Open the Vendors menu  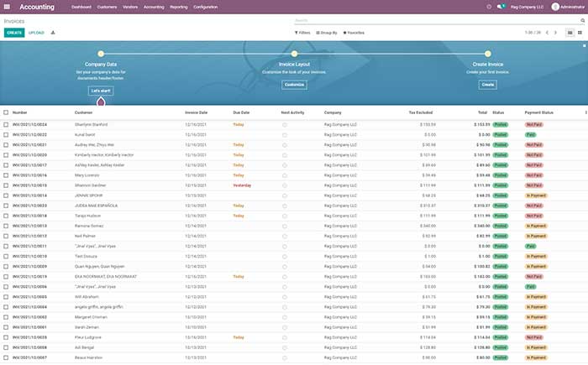pyautogui.click(x=130, y=7)
